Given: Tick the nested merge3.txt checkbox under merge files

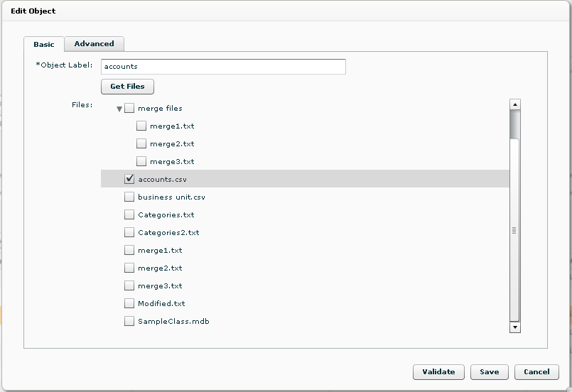Looking at the screenshot, I should (141, 161).
